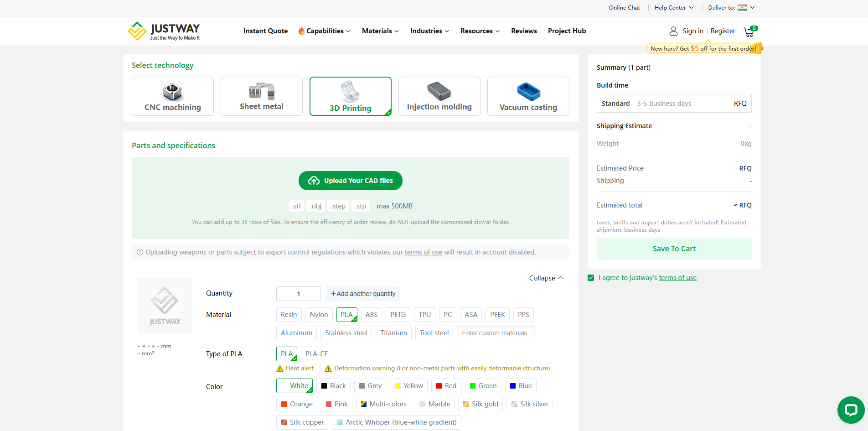
Task: Click Add another quantity
Action: [x=363, y=294]
